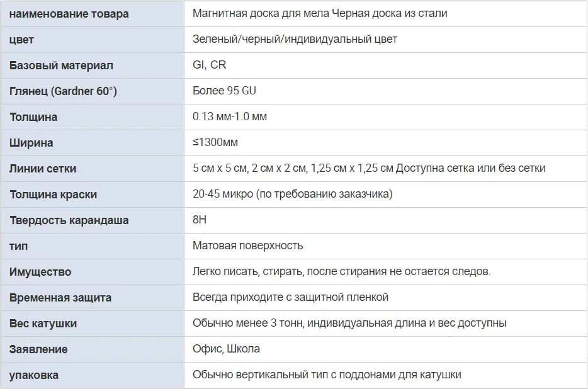Click the '8H' pencil hardness value
This screenshot has width=588, height=389.
(200, 220)
